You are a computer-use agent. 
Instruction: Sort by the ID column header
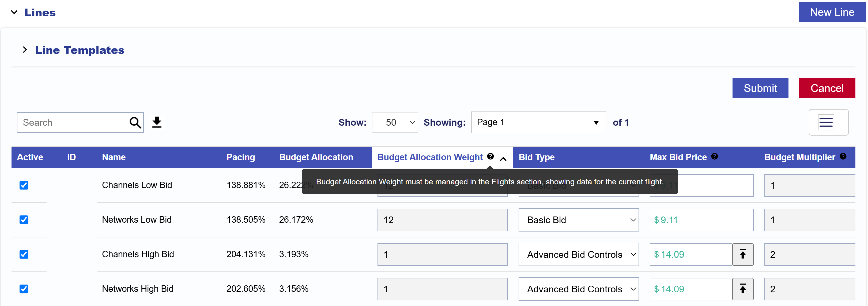click(x=71, y=157)
